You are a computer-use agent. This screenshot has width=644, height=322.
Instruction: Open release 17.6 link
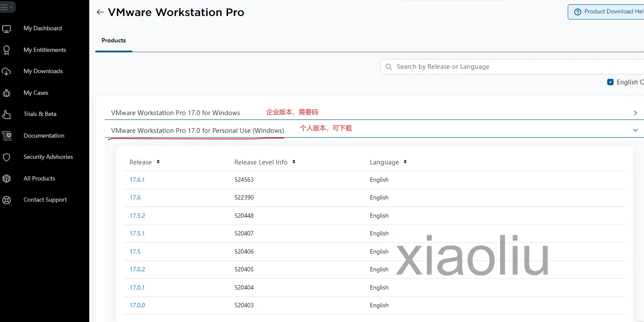click(135, 198)
